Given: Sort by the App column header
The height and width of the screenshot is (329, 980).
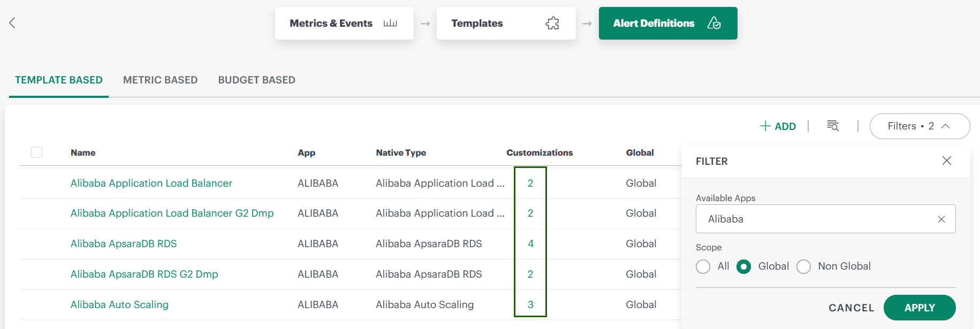Looking at the screenshot, I should coord(307,152).
